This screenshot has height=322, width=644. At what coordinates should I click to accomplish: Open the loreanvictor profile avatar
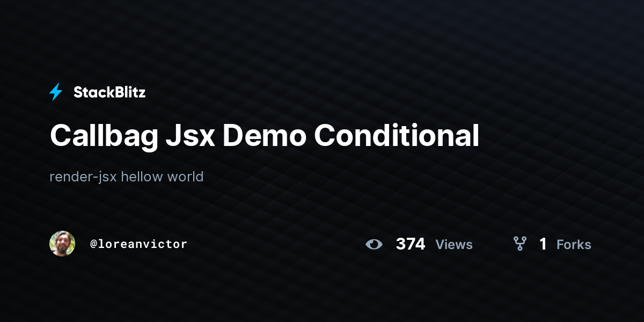62,244
